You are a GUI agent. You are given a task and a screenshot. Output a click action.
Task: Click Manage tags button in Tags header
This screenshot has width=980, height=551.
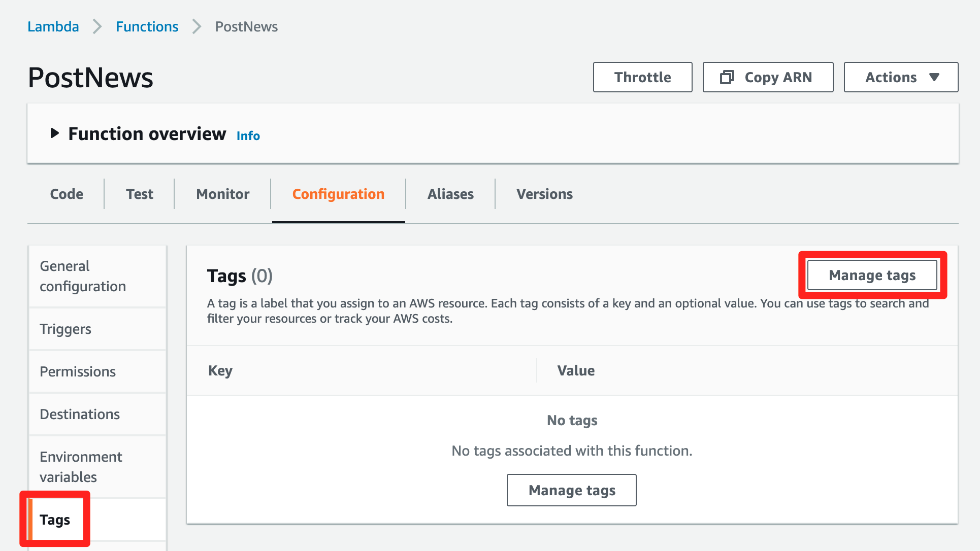tap(872, 275)
